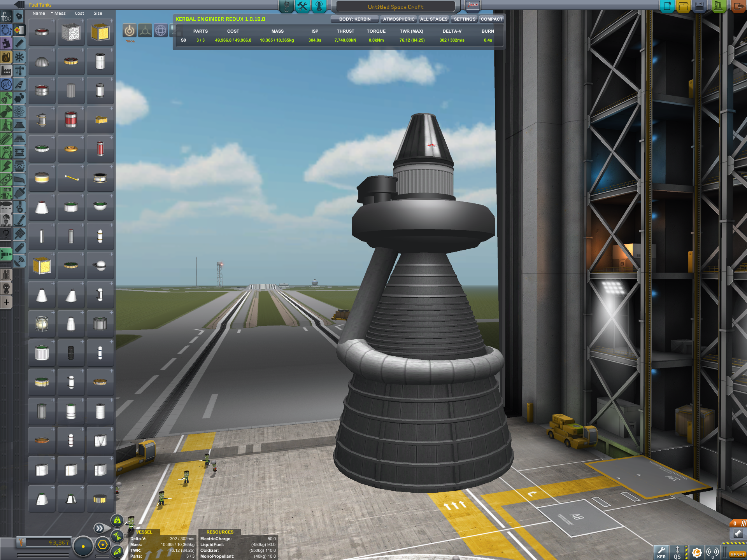Select the Communication dish category icon
This screenshot has width=747, height=560.
[x=19, y=261]
